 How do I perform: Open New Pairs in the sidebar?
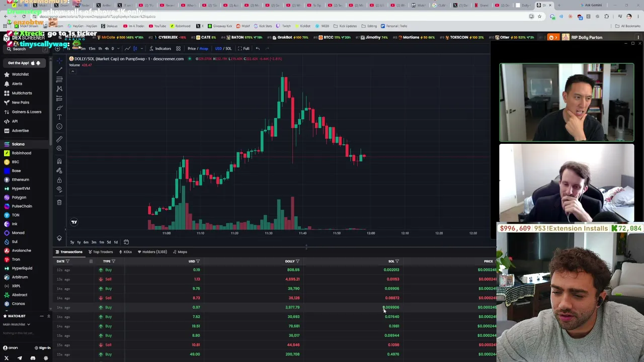pos(20,103)
